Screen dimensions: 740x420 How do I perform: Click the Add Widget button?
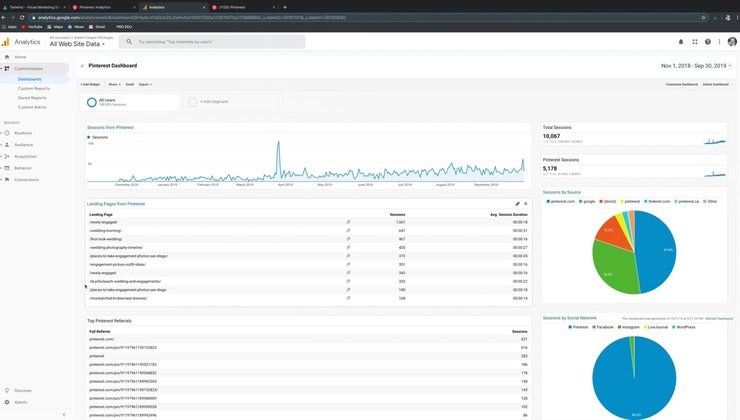point(90,84)
